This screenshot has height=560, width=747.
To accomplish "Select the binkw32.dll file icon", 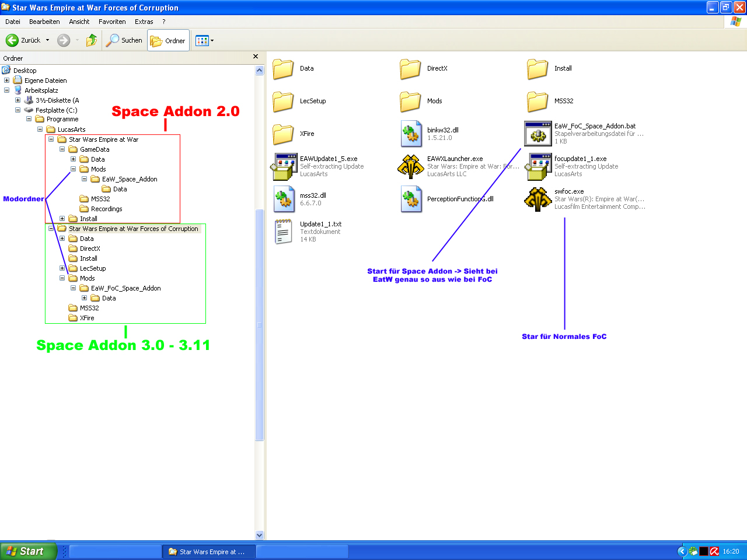I will [x=410, y=134].
